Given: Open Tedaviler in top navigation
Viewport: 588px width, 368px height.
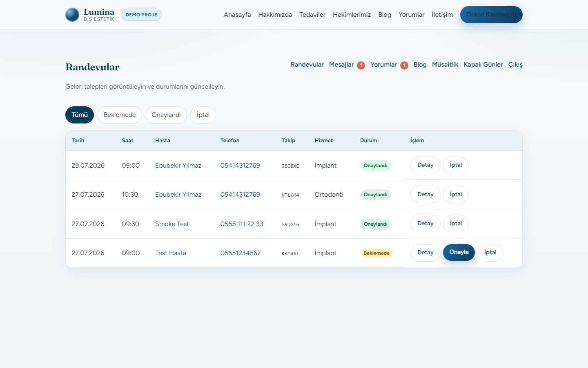Looking at the screenshot, I should point(312,15).
